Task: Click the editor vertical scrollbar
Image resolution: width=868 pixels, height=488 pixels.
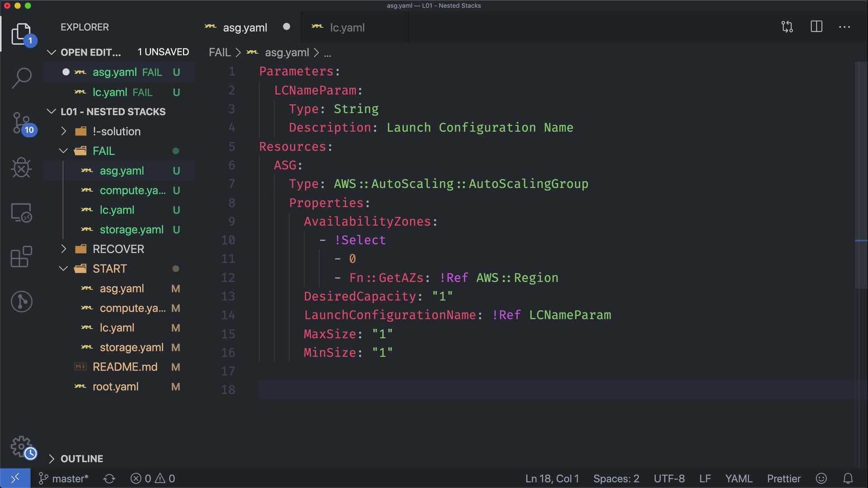Action: coord(861,176)
